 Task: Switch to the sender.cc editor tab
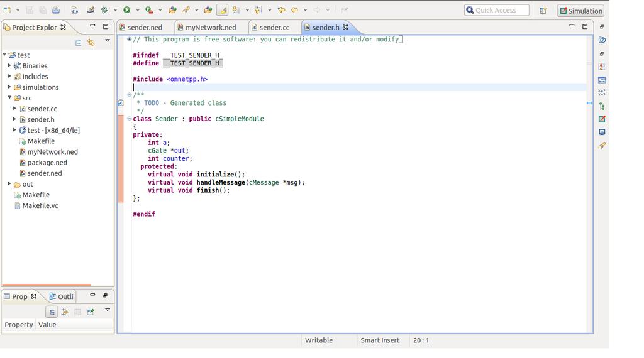[x=274, y=28]
